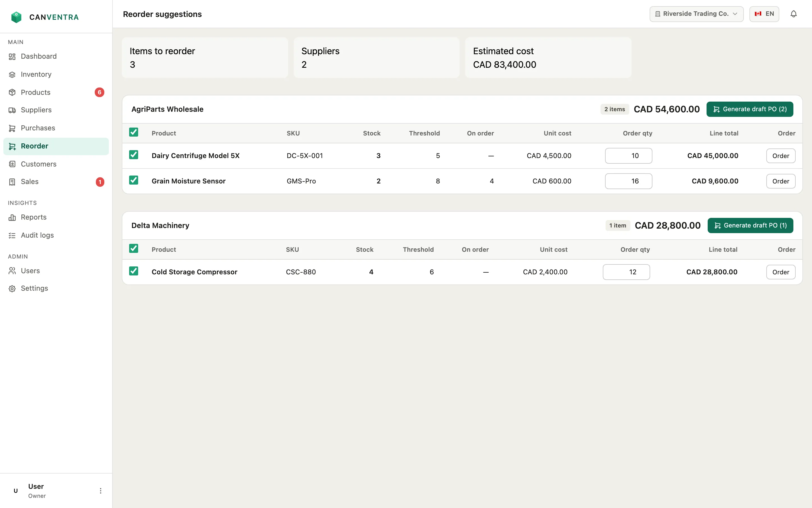Generate draft PO (1) for Delta Machinery

pos(750,225)
